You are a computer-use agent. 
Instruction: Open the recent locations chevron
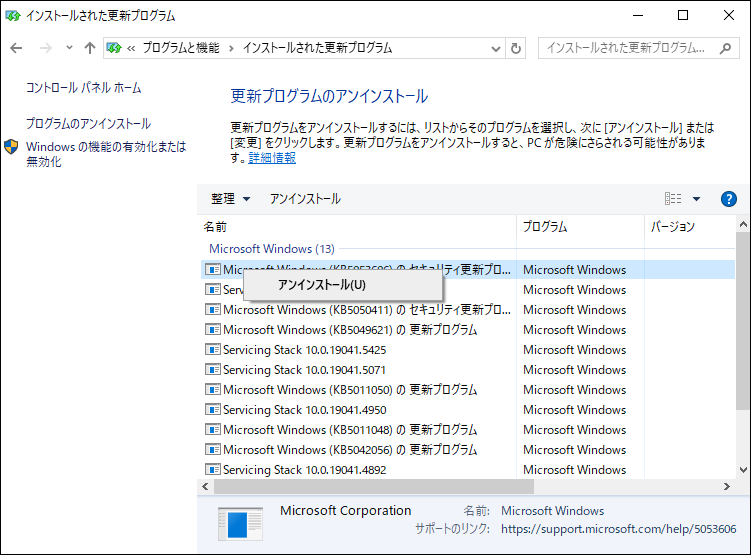[69, 48]
